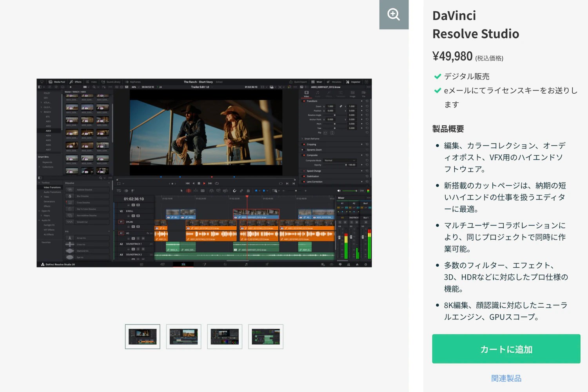Image resolution: width=588 pixels, height=392 pixels.
Task: Expand the Smart Reframe section
Action: [x=303, y=138]
